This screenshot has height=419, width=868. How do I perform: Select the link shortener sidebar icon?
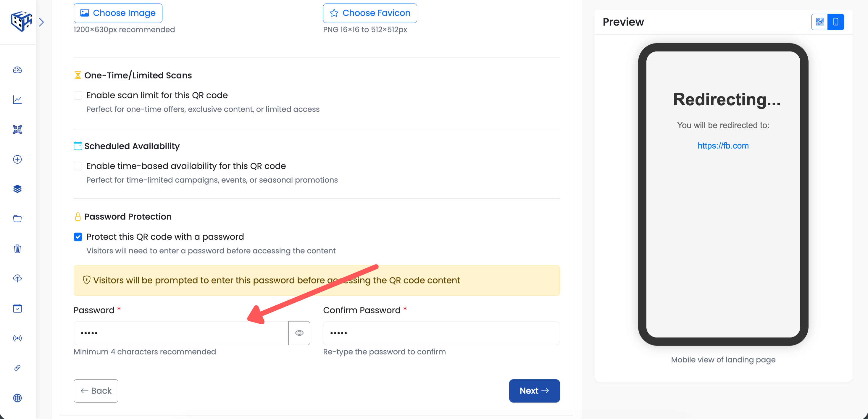[x=17, y=368]
